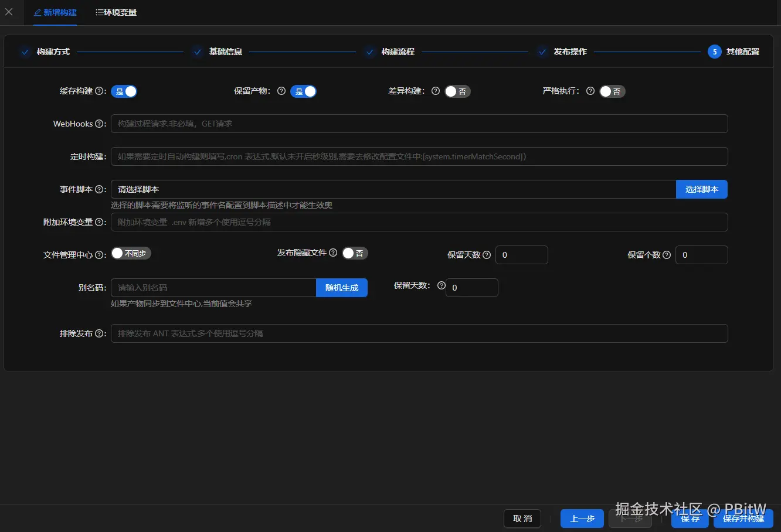Viewport: 781px width, 532px height.
Task: Enable the 差异构建 switch
Action: click(x=457, y=91)
